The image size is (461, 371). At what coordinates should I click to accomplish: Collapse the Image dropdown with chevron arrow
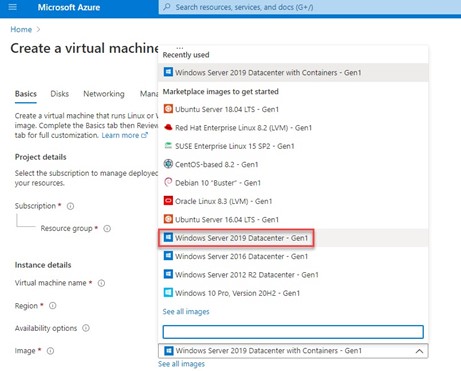click(419, 351)
